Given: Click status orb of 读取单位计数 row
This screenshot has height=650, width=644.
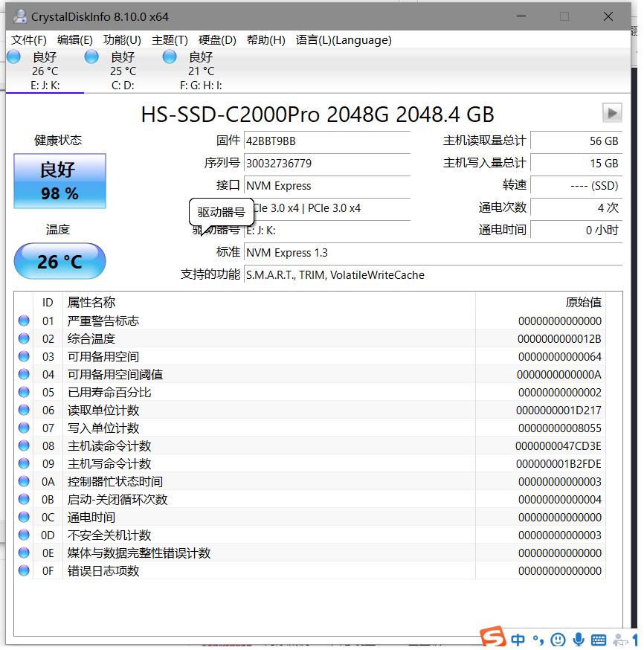Looking at the screenshot, I should 24,410.
